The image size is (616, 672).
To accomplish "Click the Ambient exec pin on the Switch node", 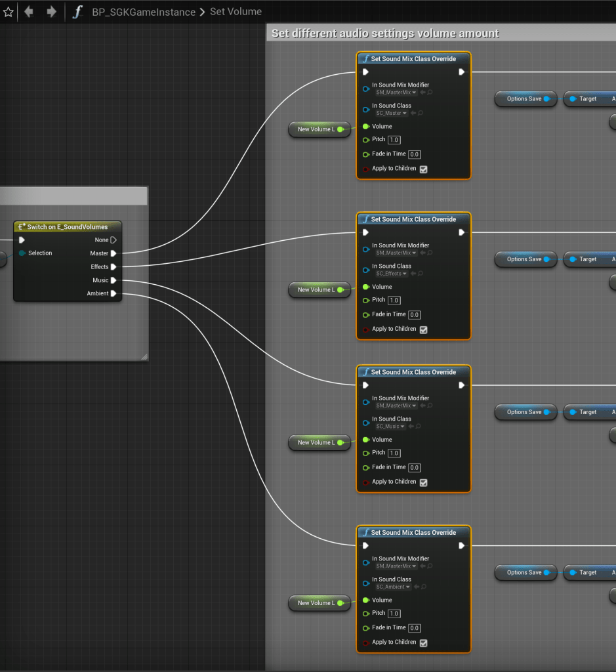I will [113, 293].
